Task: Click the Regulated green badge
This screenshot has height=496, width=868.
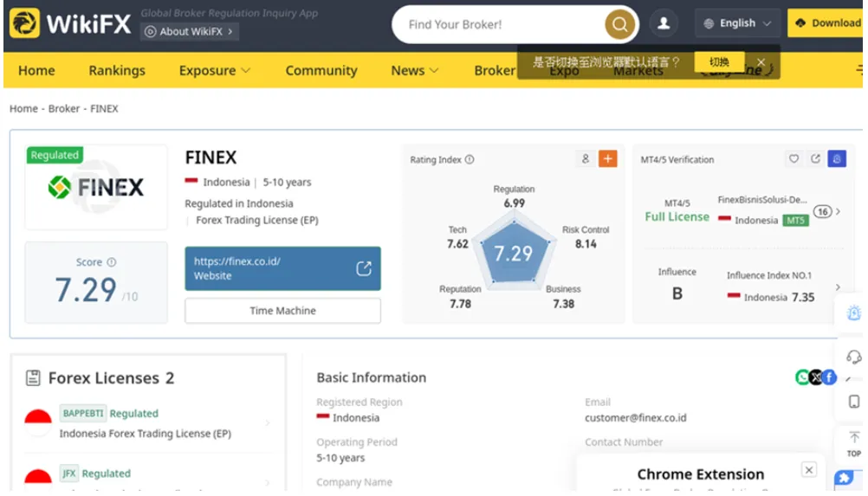Action: click(55, 155)
